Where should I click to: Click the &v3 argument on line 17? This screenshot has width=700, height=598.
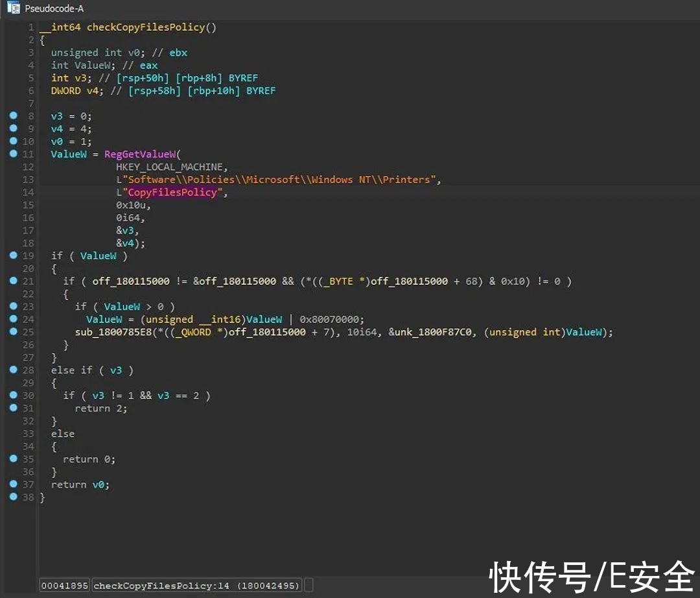(125, 230)
